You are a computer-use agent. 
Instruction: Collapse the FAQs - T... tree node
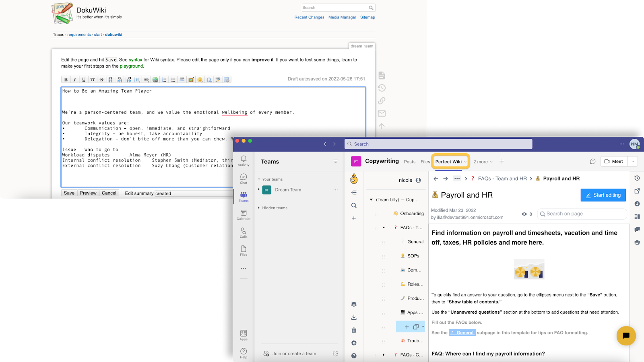pos(384,228)
